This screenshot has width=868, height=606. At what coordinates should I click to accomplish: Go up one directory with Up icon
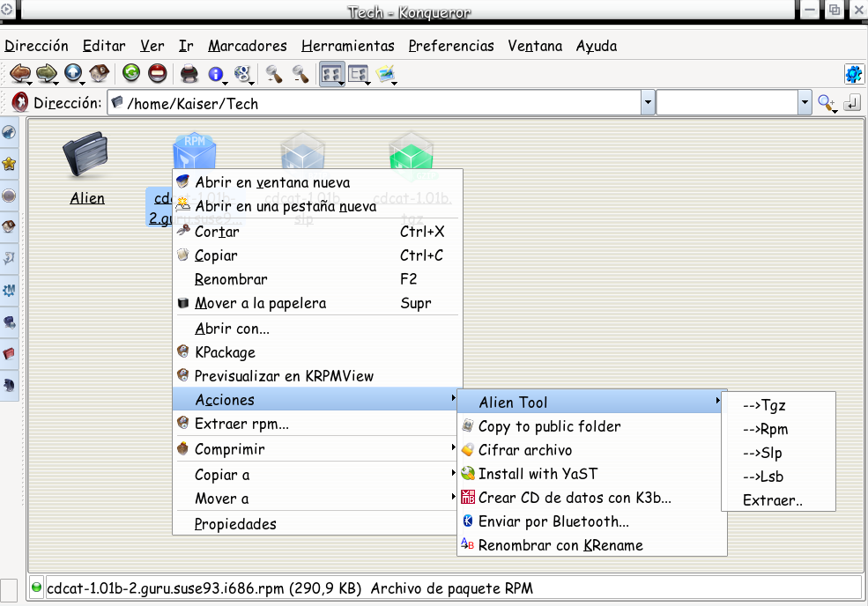[x=73, y=73]
